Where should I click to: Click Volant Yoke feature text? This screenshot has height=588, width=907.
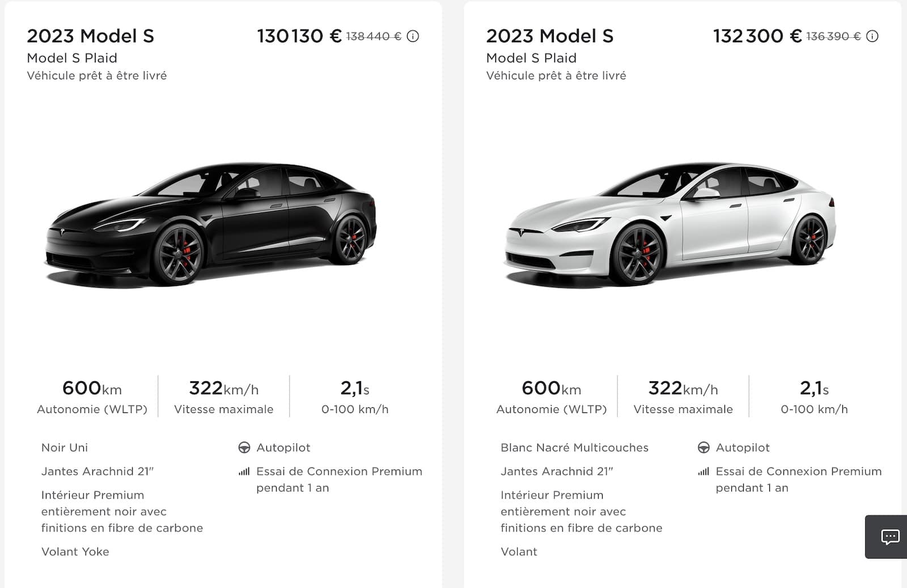[75, 552]
